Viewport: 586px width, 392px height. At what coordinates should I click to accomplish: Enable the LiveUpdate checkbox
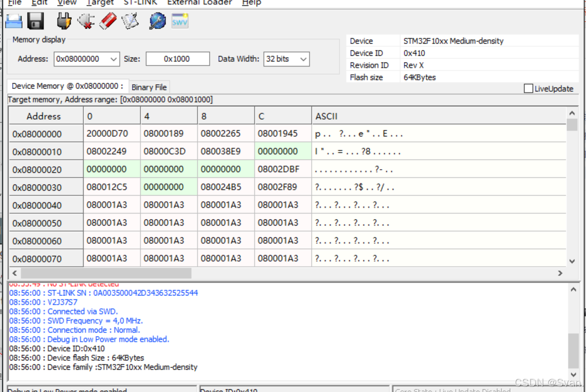528,88
